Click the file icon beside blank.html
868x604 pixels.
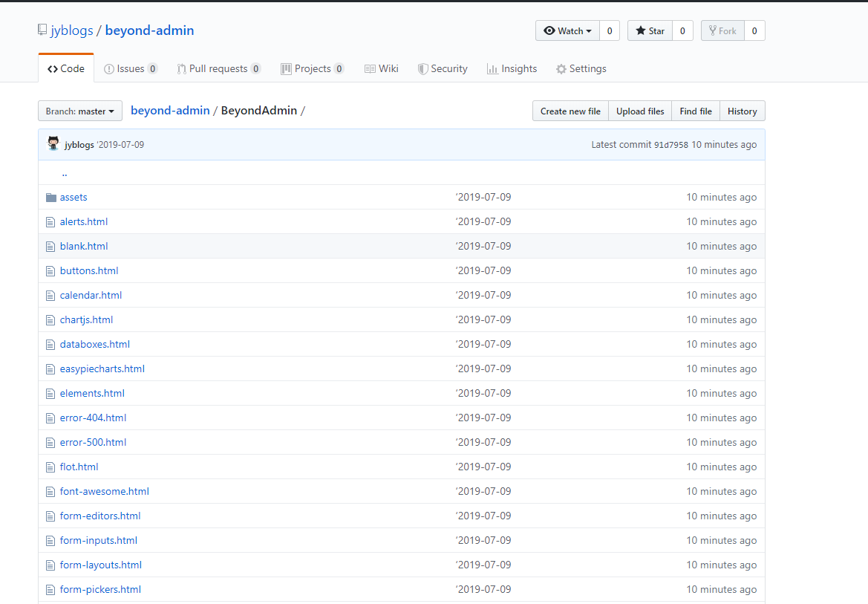pos(50,247)
